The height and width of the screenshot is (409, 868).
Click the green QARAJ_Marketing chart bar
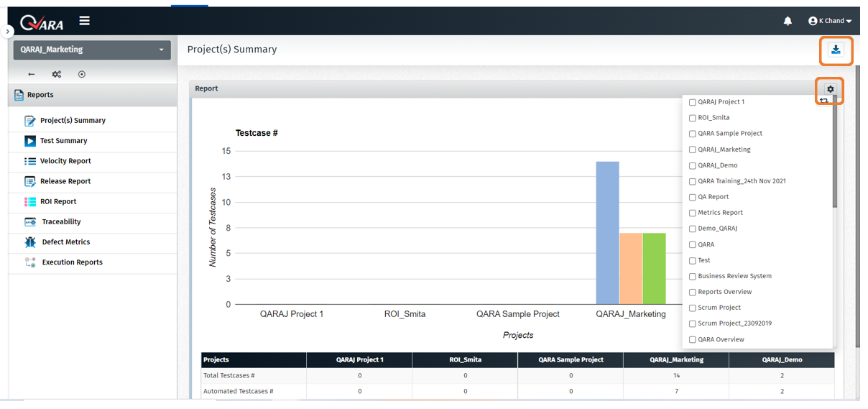[x=654, y=269]
